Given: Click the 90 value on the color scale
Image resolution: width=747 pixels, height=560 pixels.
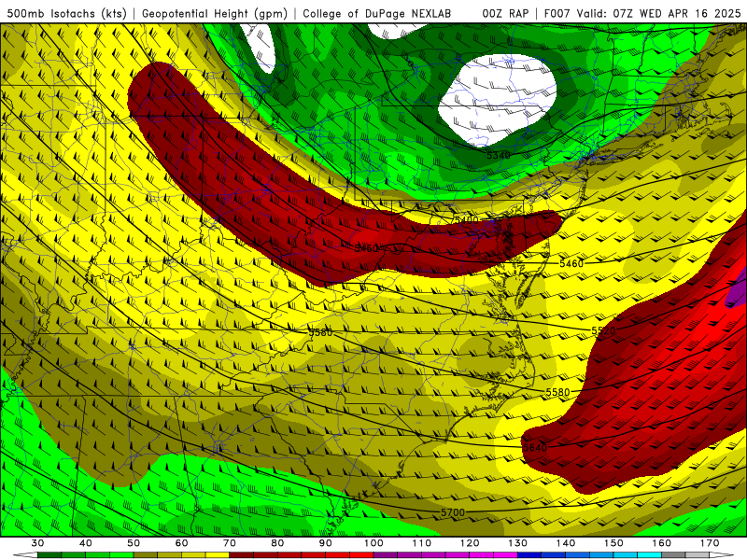Looking at the screenshot, I should [326, 543].
